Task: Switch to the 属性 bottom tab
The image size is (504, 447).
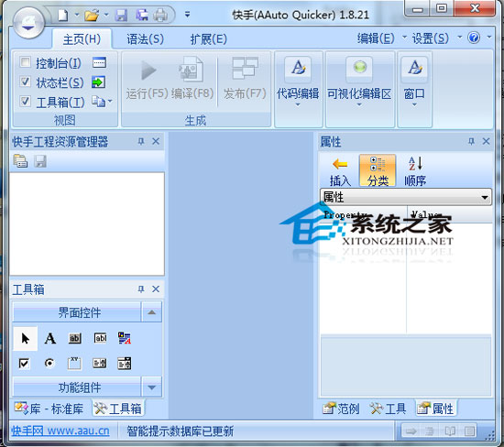Action: pos(435,409)
